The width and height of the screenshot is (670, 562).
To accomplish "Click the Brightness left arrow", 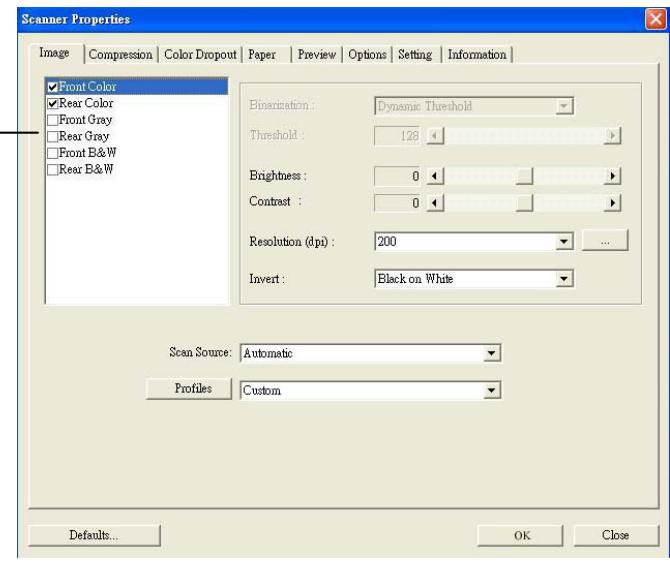I will pos(435,176).
